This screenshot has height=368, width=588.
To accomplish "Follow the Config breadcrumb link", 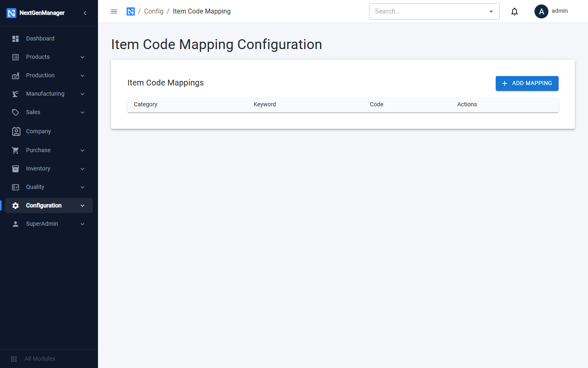I will pos(154,11).
